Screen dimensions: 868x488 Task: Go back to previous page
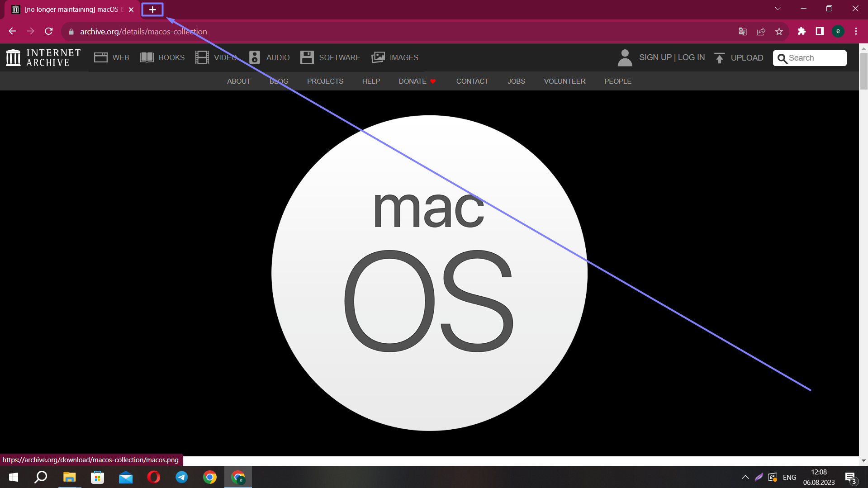click(13, 31)
